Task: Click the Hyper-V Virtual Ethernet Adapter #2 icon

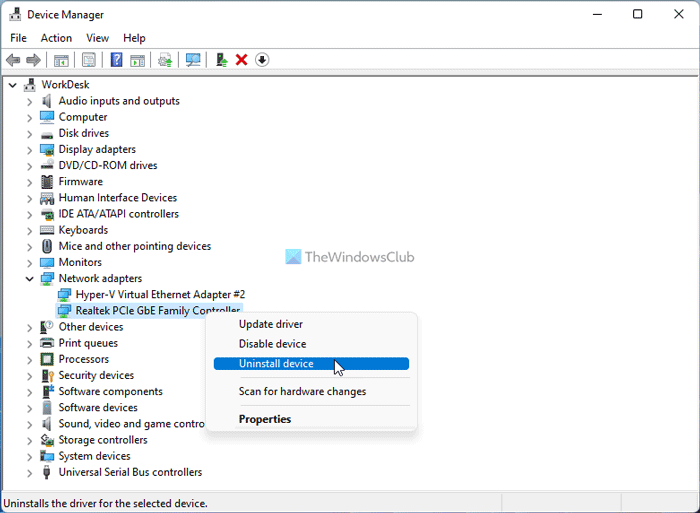Action: 64,295
